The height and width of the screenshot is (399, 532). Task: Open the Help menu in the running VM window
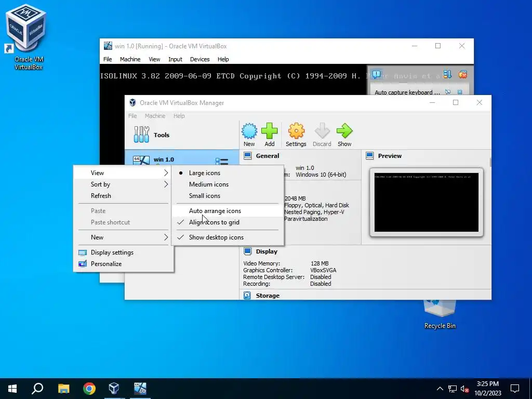[223, 59]
